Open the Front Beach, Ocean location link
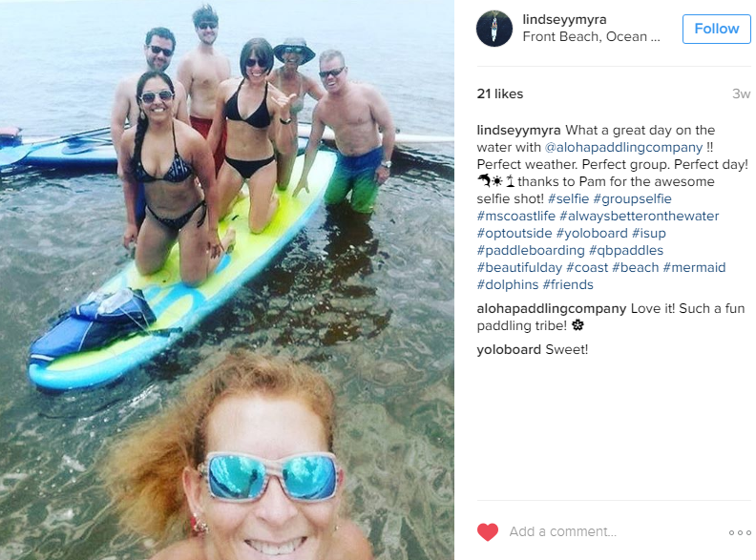Viewport: 756px width, 560px height. coord(591,37)
